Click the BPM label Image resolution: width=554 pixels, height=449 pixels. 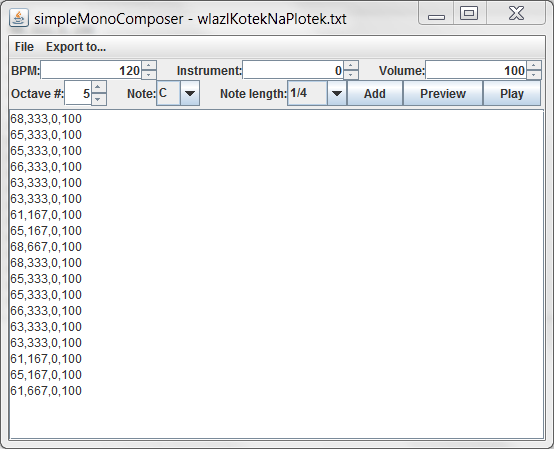click(25, 71)
